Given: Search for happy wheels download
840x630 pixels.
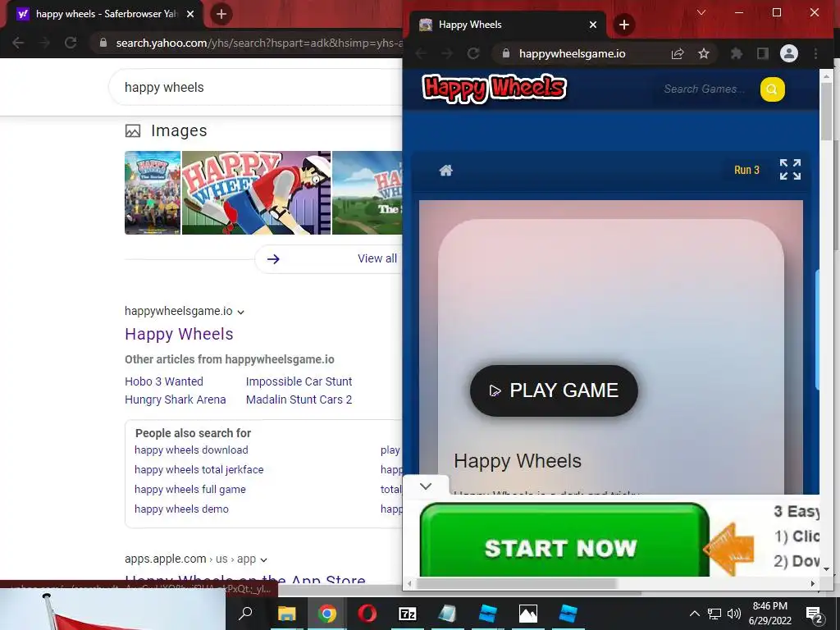Looking at the screenshot, I should tap(191, 450).
